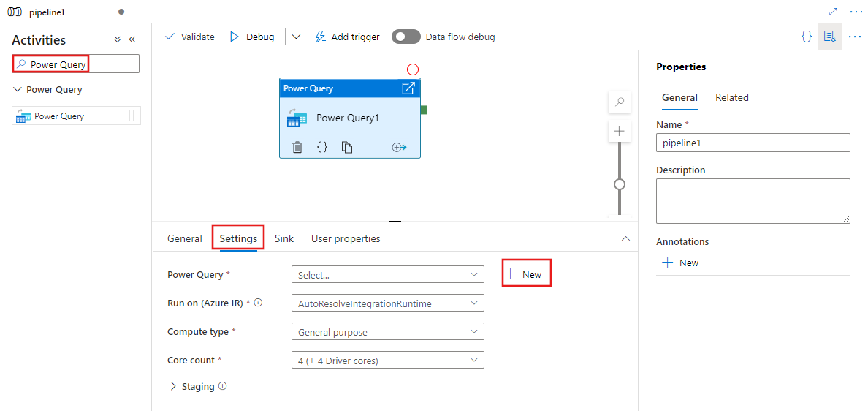Select the Power Query1 activity on canvas
This screenshot has height=411, width=868.
pos(350,118)
